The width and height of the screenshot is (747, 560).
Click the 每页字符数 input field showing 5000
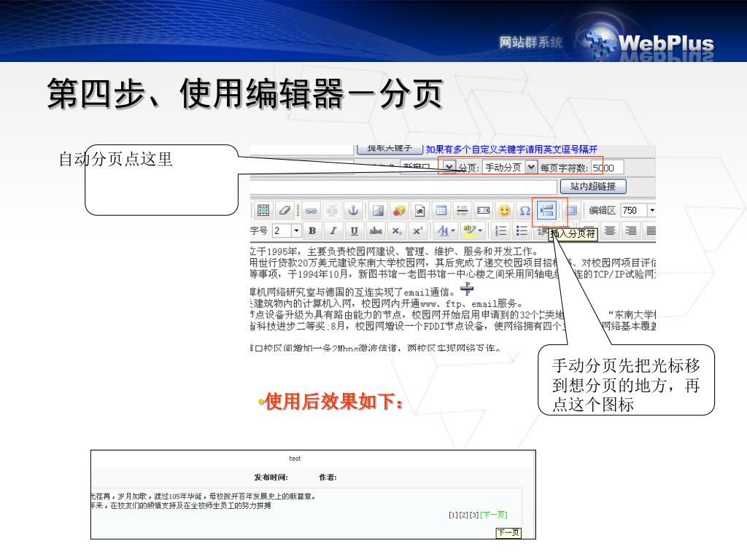(606, 168)
